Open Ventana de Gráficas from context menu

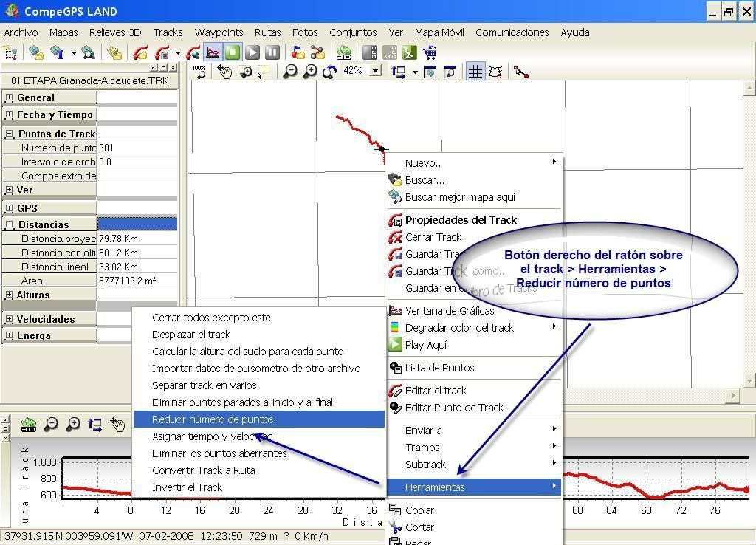click(475, 311)
